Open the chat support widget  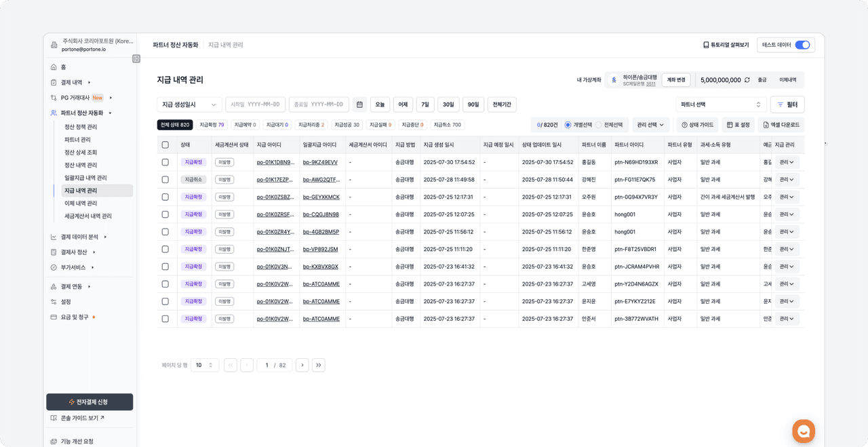(804, 431)
